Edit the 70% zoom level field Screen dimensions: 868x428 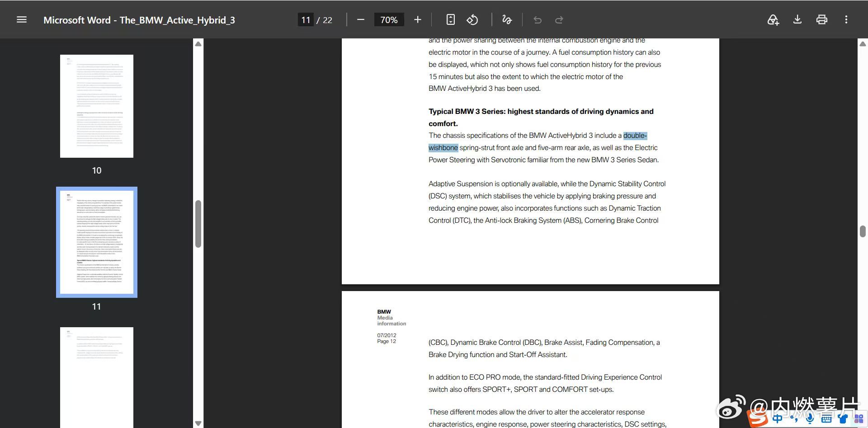click(x=389, y=20)
